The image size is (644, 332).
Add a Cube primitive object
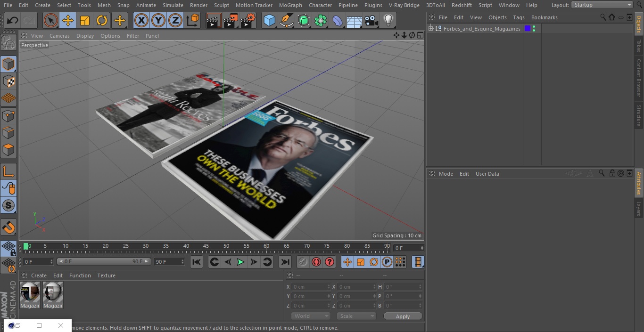(269, 21)
